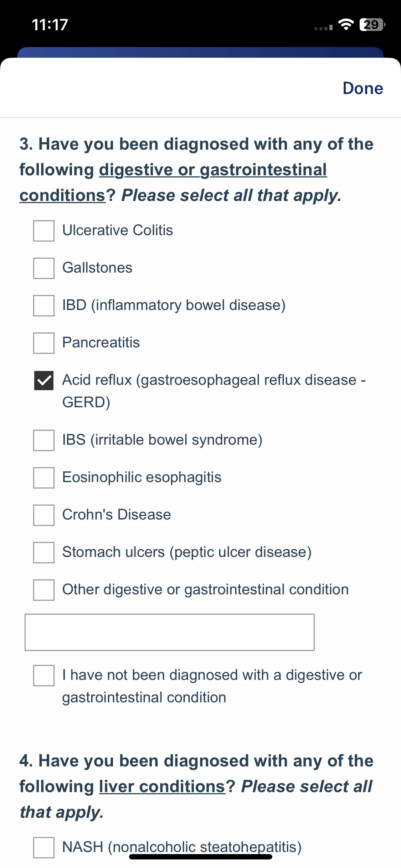Check the Gallstones checkbox
Screen dimensions: 401x868
click(44, 268)
